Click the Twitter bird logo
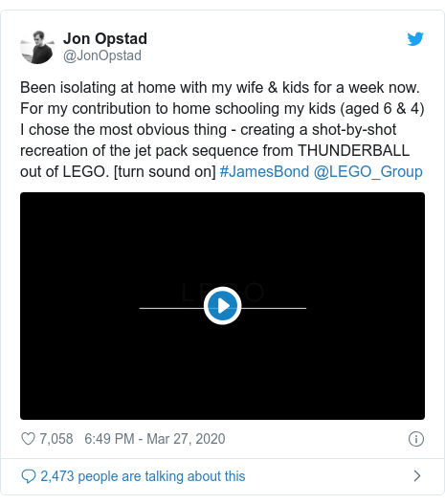Viewport: 445px width, 504px height. click(415, 39)
